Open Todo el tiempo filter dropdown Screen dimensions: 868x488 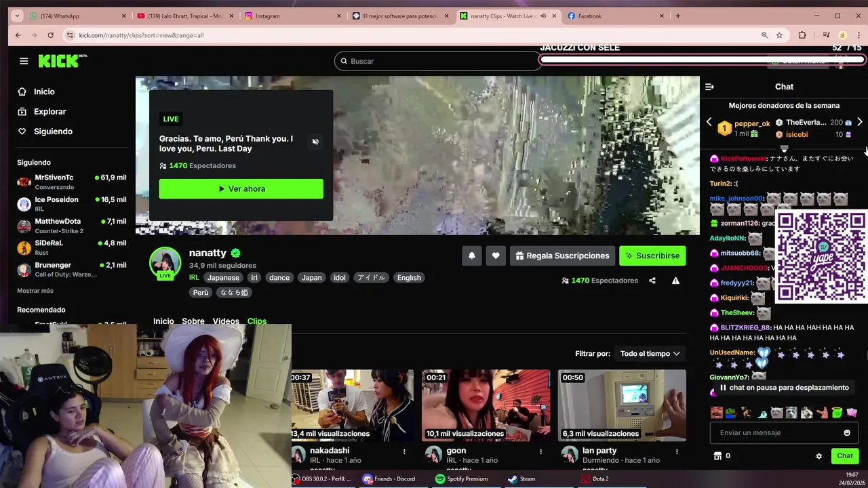coord(650,354)
